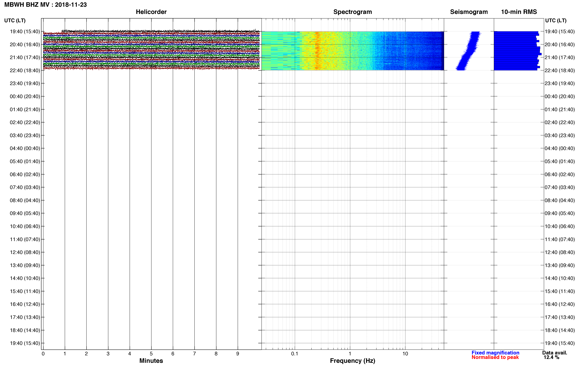Screen dimensions: 588x368
Task: Click the 10-min RMS panel heading
Action: coord(519,12)
